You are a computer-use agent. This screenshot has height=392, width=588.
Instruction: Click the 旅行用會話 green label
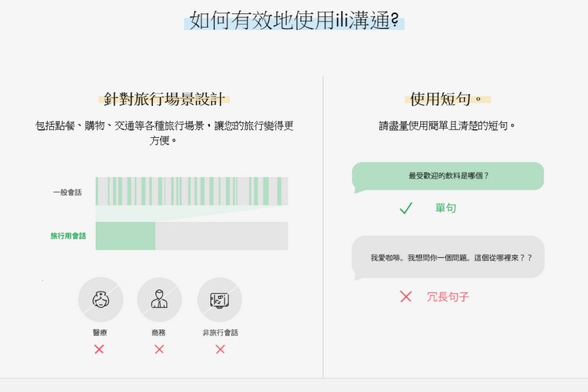coord(68,235)
